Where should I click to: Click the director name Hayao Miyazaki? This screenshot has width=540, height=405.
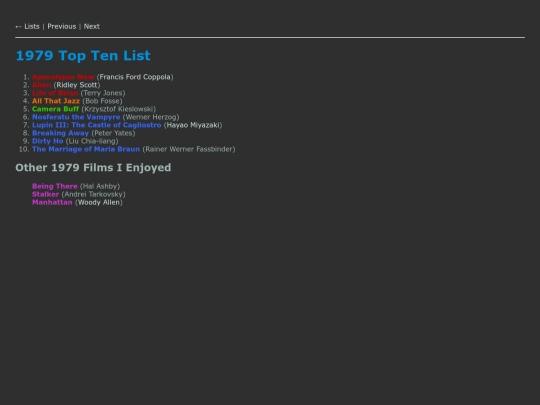[x=193, y=125]
